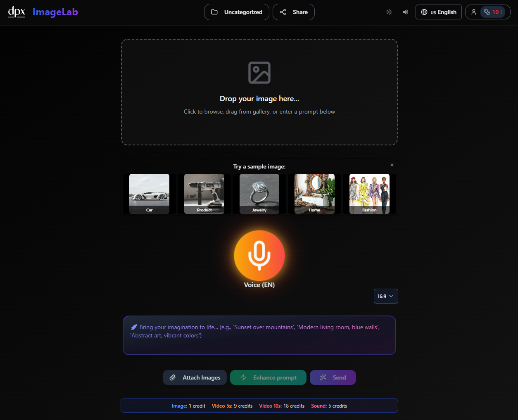The height and width of the screenshot is (420, 518).
Task: Click the ImageLab title link
Action: click(x=55, y=12)
